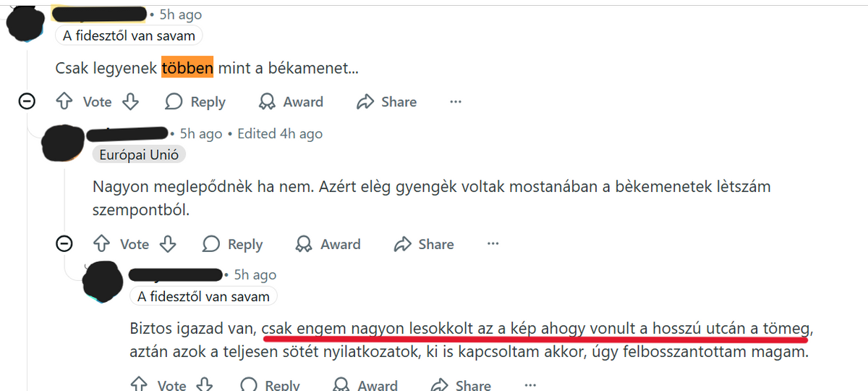Open more options on the "Nagyon meglepődnék" reply
Image resolution: width=868 pixels, height=391 pixels.
pos(493,244)
